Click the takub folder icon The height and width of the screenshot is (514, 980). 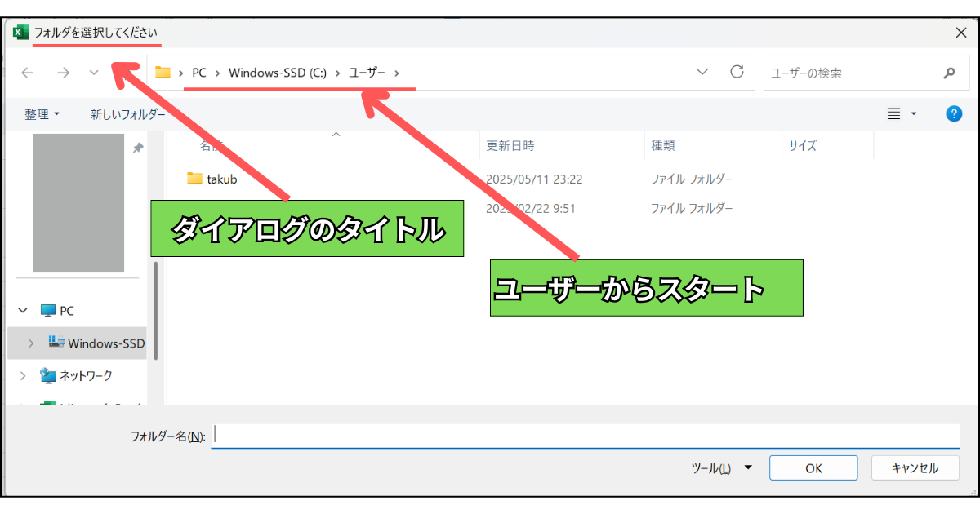(x=194, y=178)
